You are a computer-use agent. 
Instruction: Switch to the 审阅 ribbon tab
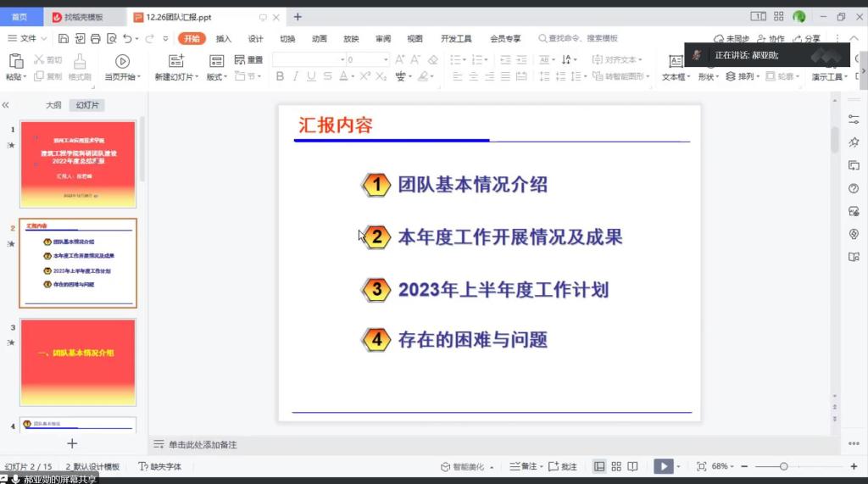click(x=383, y=38)
